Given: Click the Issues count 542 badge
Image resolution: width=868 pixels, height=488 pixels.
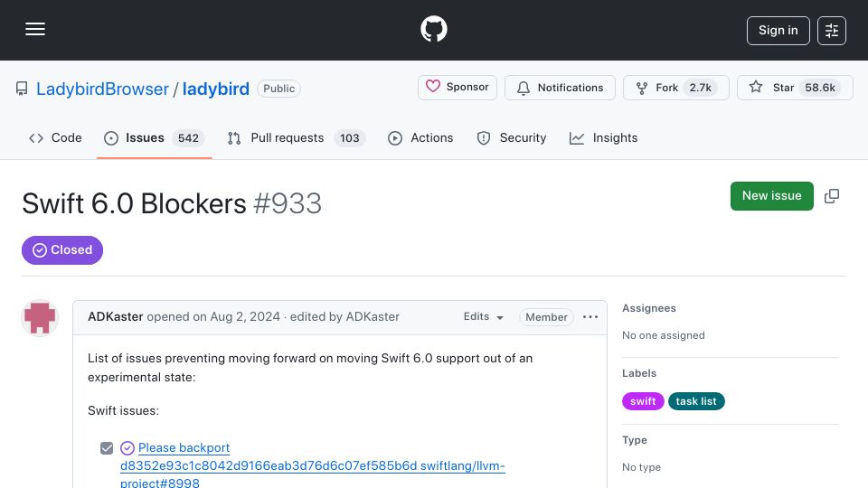Looking at the screenshot, I should tap(188, 137).
